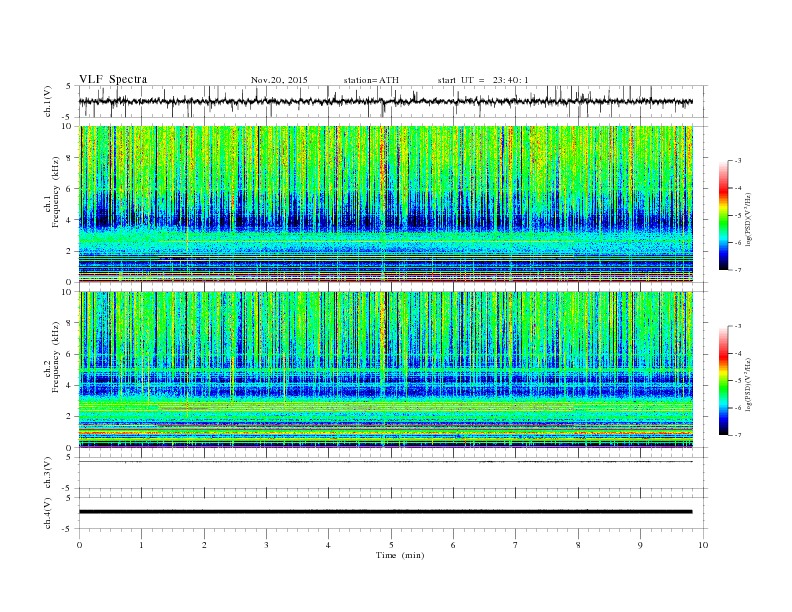The image size is (792, 612).
Task: Click the 'Time (min)' axis title
Action: click(400, 555)
